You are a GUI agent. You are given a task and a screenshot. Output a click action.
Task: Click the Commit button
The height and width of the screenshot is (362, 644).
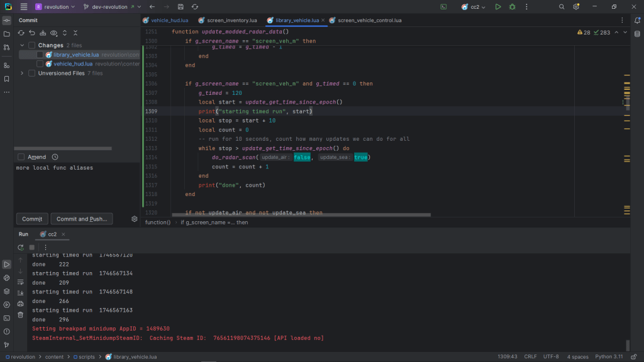(32, 219)
